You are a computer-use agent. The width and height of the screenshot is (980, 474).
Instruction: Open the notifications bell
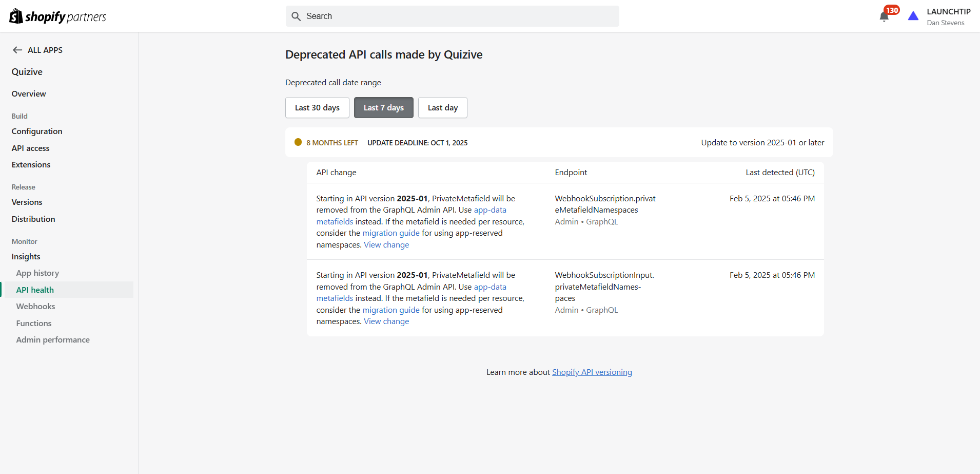[x=884, y=16]
